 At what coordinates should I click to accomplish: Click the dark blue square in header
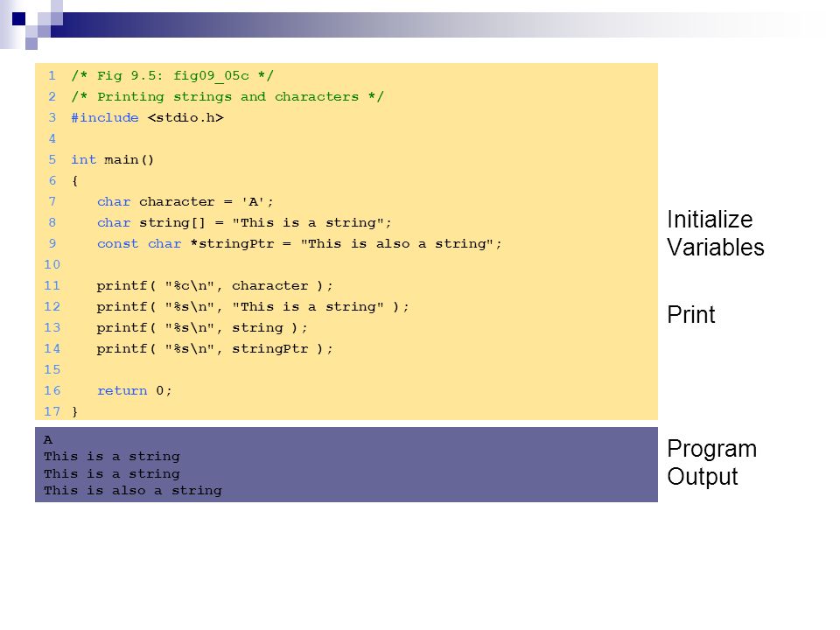[x=18, y=18]
